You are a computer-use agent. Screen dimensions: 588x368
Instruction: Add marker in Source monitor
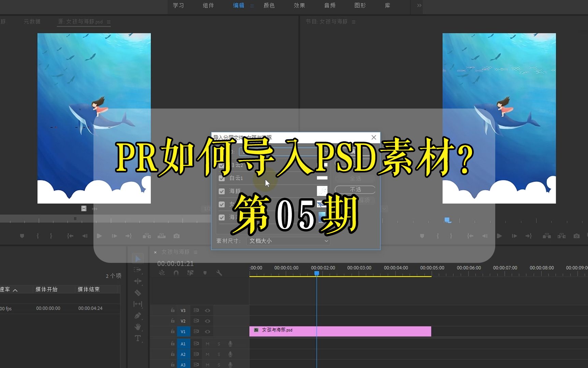pyautogui.click(x=22, y=236)
